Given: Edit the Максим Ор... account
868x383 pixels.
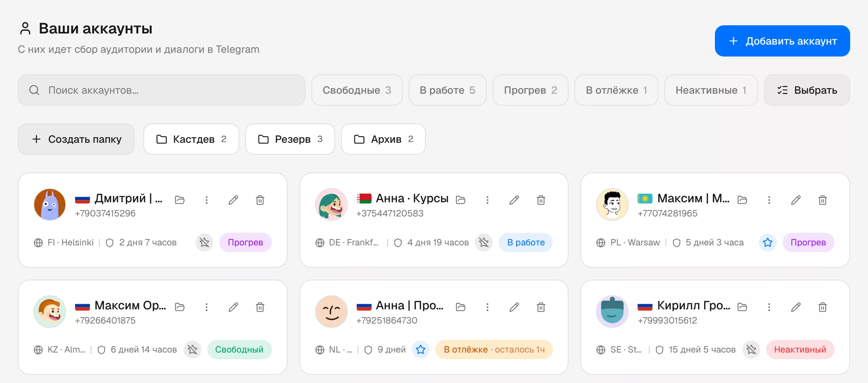Looking at the screenshot, I should tap(233, 307).
